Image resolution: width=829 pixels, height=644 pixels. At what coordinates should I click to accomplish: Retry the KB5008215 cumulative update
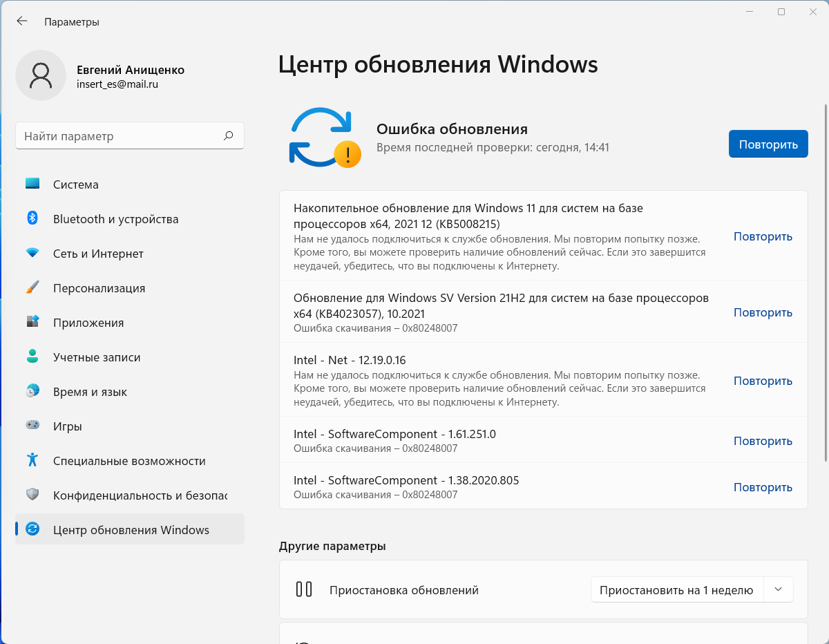763,236
